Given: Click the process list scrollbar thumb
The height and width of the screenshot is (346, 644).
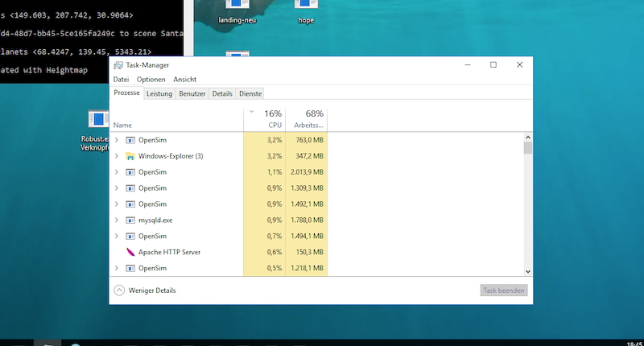Looking at the screenshot, I should coord(528,148).
